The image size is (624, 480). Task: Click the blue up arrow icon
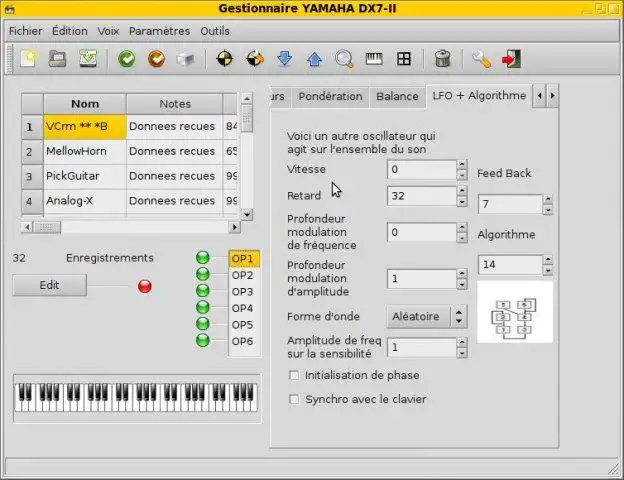[314, 59]
